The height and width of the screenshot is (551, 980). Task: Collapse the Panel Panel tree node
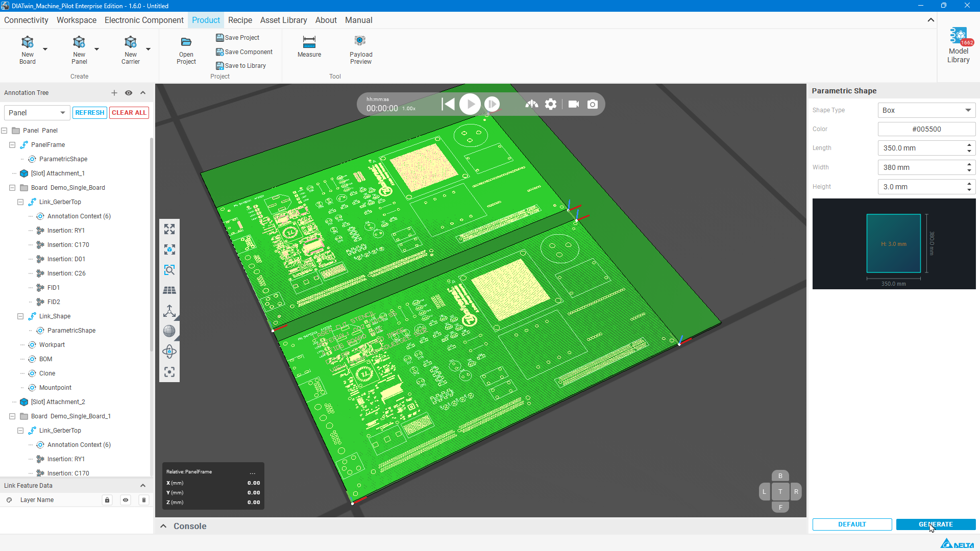coord(4,131)
